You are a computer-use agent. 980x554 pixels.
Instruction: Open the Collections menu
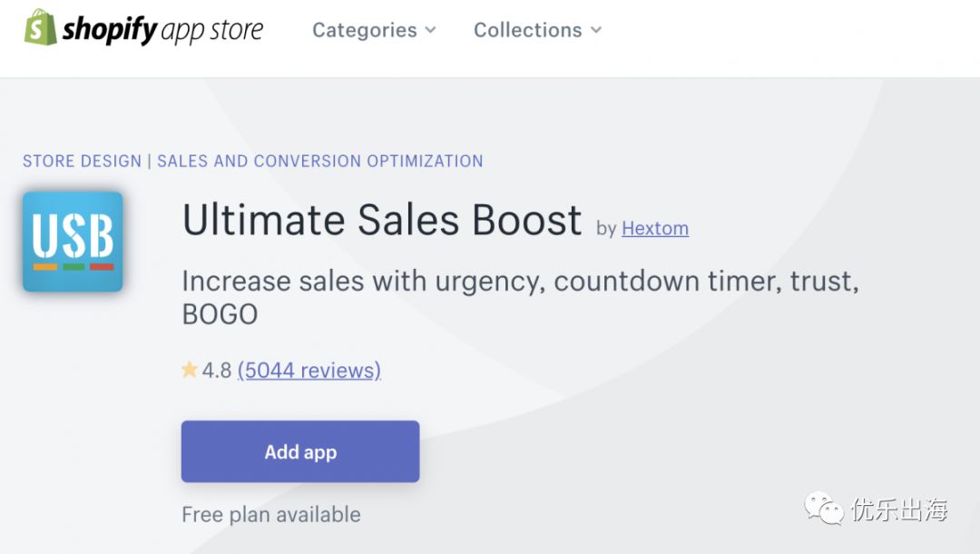[x=527, y=30]
